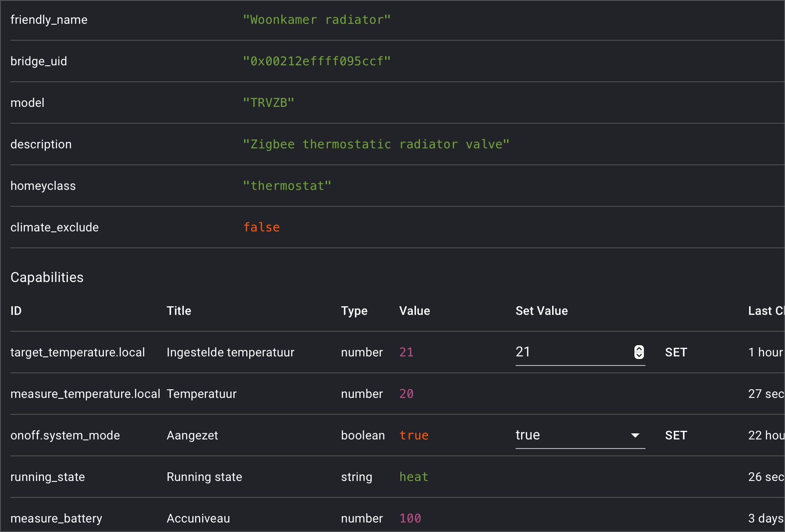Select the homeyclass thermostat value
The height and width of the screenshot is (532, 785).
click(287, 186)
